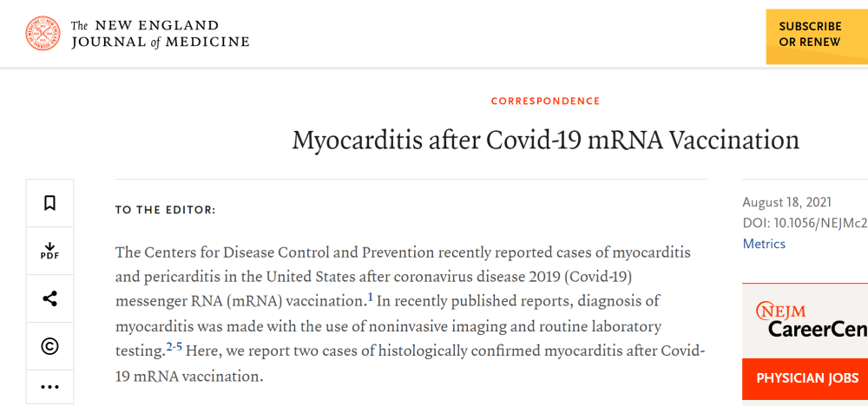Open the Correspondence section label
This screenshot has width=868, height=406.
point(545,101)
